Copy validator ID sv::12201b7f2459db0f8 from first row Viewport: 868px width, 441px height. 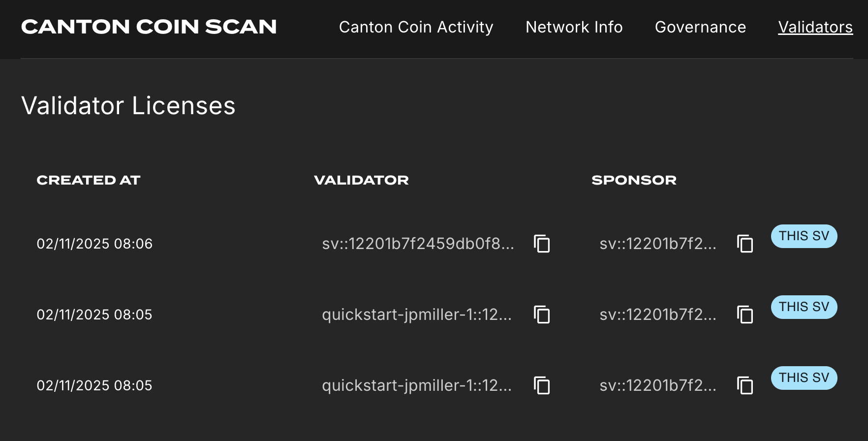[542, 244]
